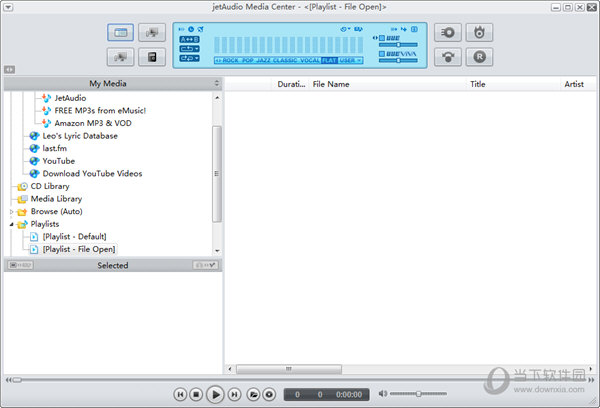Viewport: 600px width, 408px height.
Task: Open FREE MP3s from eMusic! link
Action: [100, 111]
